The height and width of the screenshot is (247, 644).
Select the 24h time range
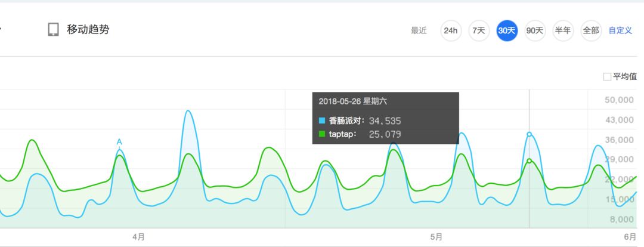click(x=451, y=31)
